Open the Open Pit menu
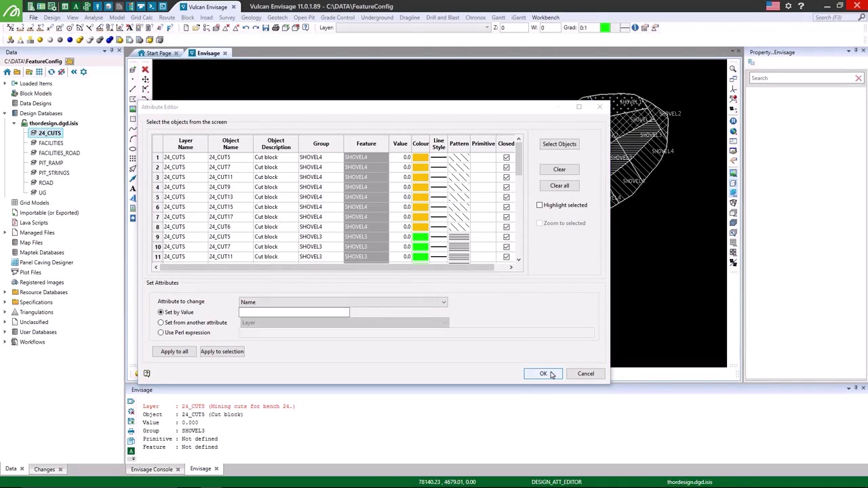This screenshot has width=868, height=488. pyautogui.click(x=304, y=18)
